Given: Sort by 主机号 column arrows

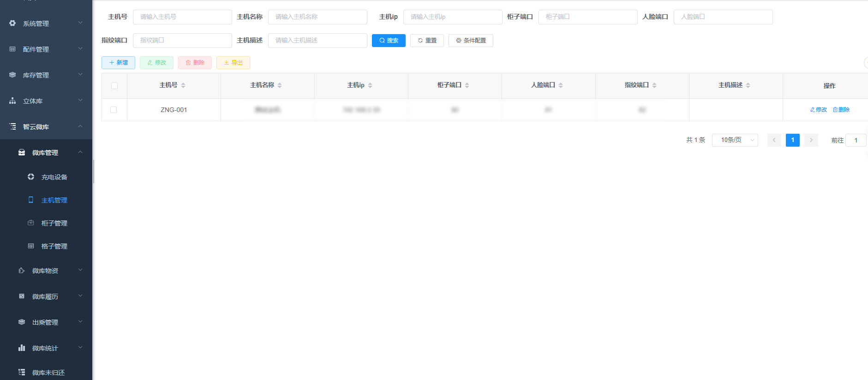Looking at the screenshot, I should point(183,85).
